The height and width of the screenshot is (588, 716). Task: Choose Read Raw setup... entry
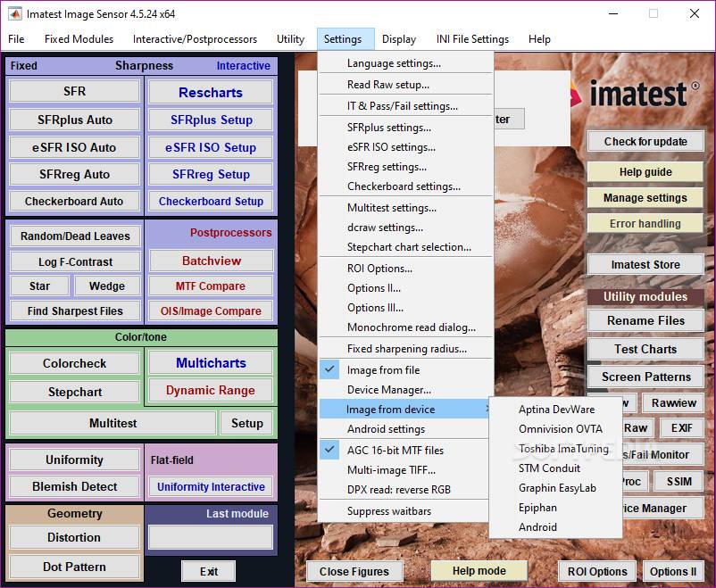pos(405,85)
